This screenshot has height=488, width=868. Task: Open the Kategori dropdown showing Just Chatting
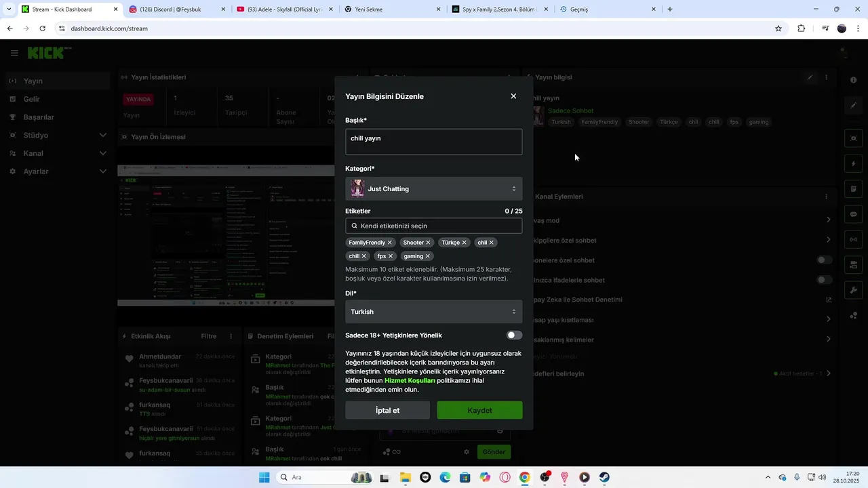[x=434, y=189]
